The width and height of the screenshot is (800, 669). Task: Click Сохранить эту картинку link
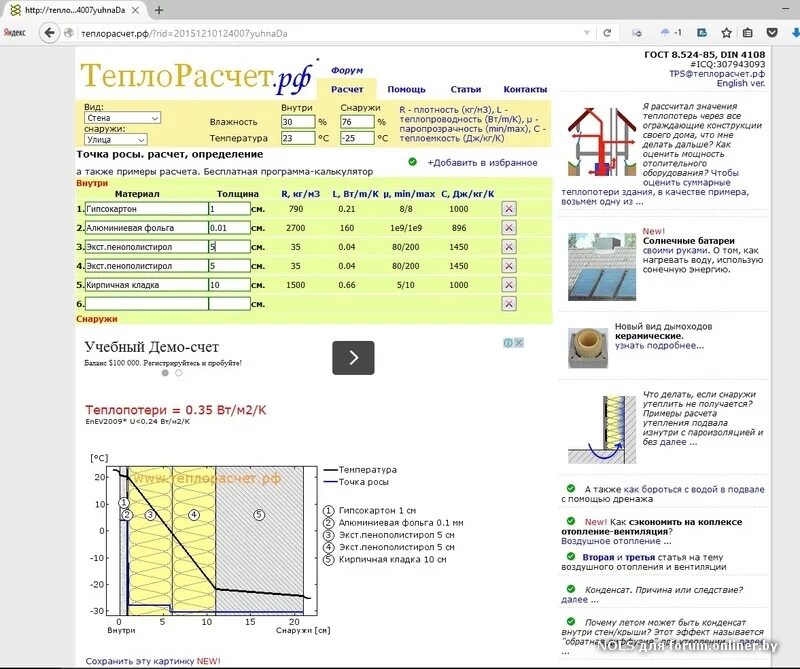point(153,661)
